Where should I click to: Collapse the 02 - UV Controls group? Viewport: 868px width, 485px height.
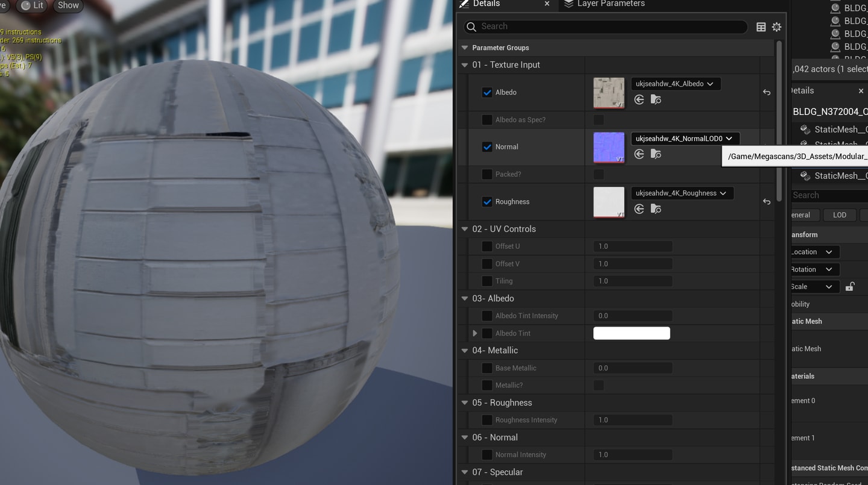(x=464, y=229)
